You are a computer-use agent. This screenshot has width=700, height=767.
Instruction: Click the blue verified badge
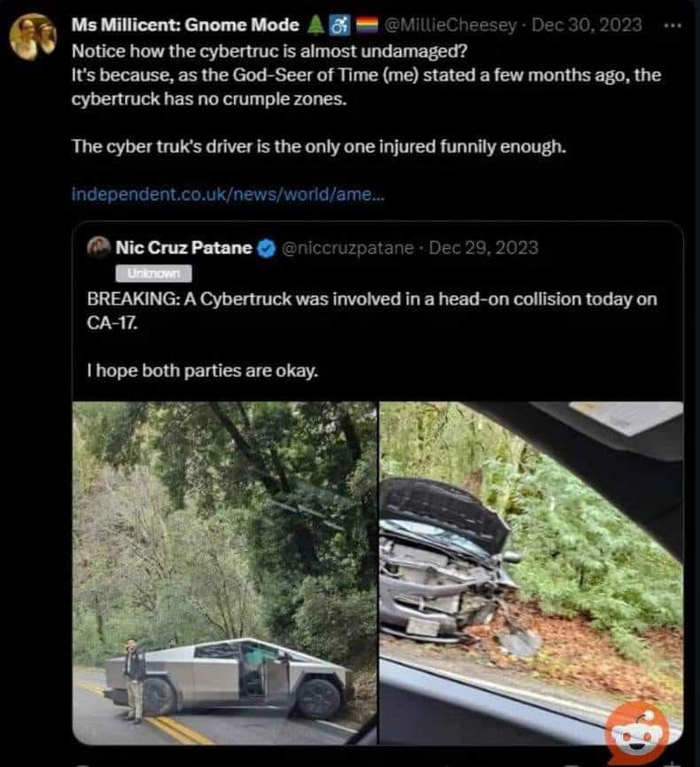[x=266, y=249]
